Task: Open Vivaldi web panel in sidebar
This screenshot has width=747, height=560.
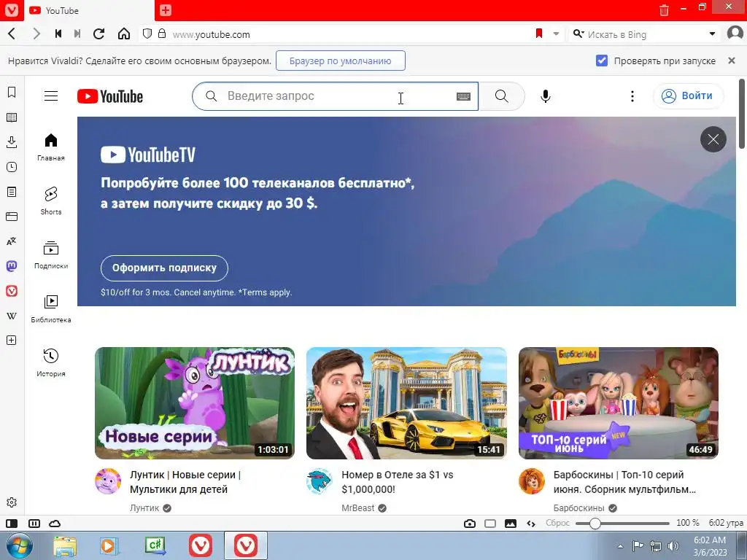Action: pos(12,291)
